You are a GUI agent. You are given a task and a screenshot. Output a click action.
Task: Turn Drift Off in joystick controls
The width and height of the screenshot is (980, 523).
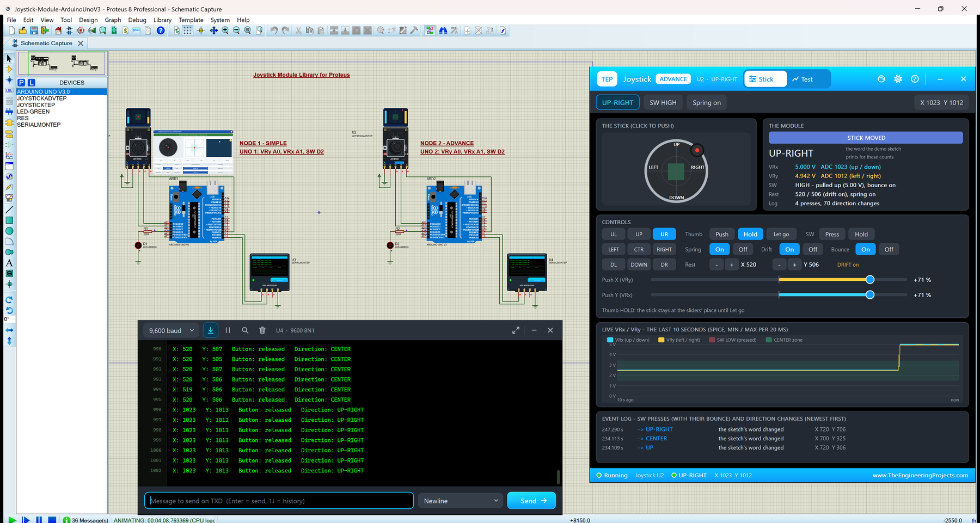[x=813, y=249]
